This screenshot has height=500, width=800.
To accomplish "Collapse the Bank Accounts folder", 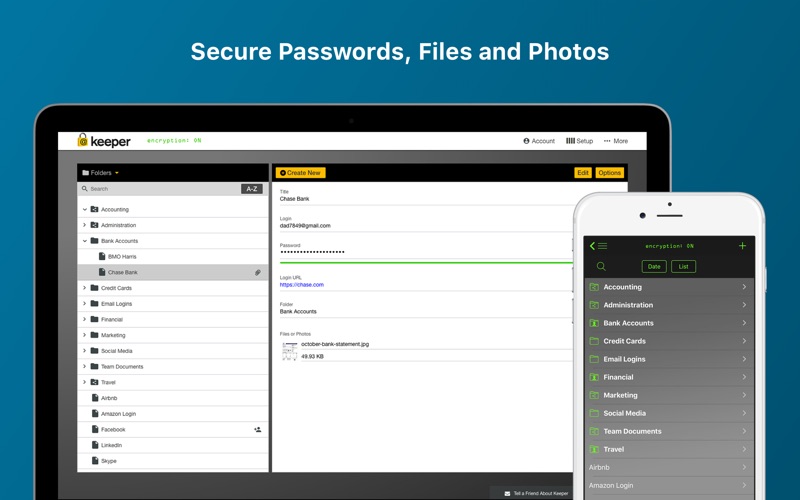I will pos(85,241).
